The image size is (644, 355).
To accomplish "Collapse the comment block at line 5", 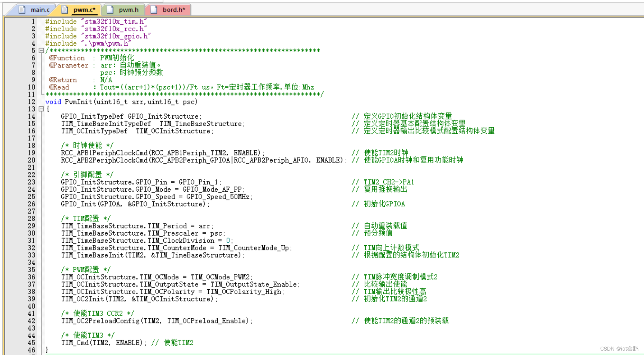I will pyautogui.click(x=42, y=51).
